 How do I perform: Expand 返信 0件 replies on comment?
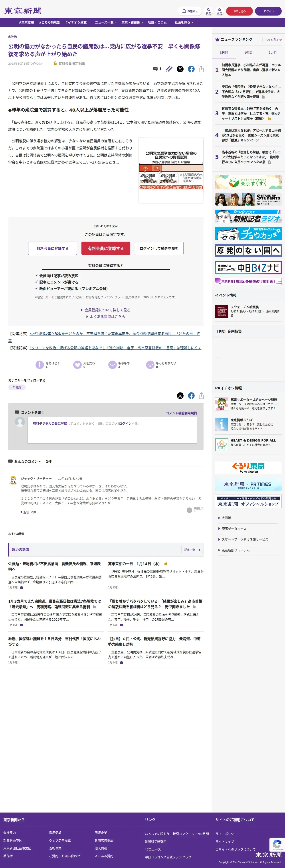[x=28, y=512]
